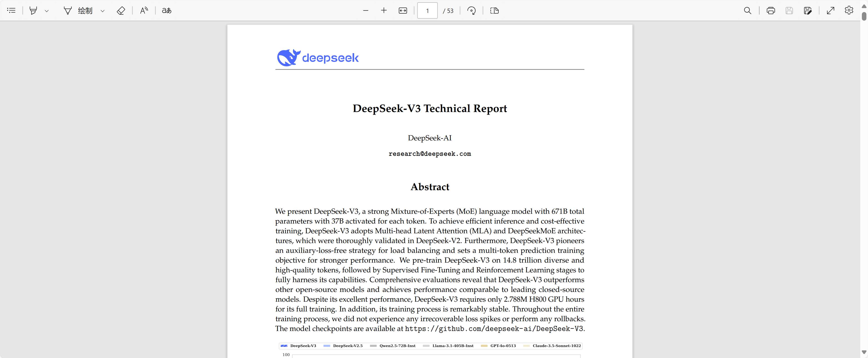
Task: Click the GPT-4o-0513 legend entry
Action: click(x=498, y=346)
